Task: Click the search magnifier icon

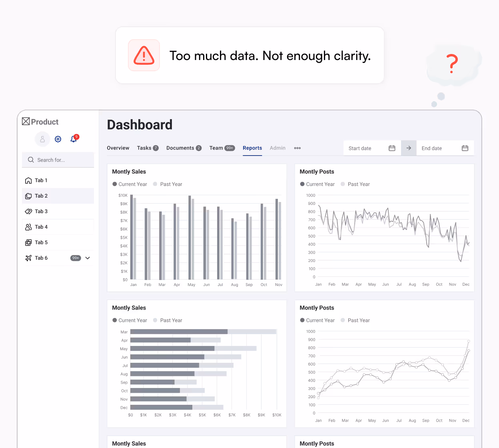Action: (31, 160)
